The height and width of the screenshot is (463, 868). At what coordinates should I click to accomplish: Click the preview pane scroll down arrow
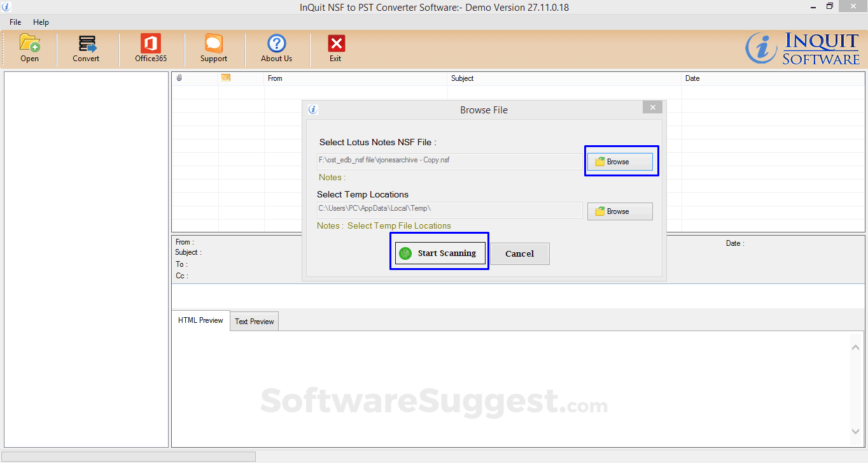[x=856, y=432]
